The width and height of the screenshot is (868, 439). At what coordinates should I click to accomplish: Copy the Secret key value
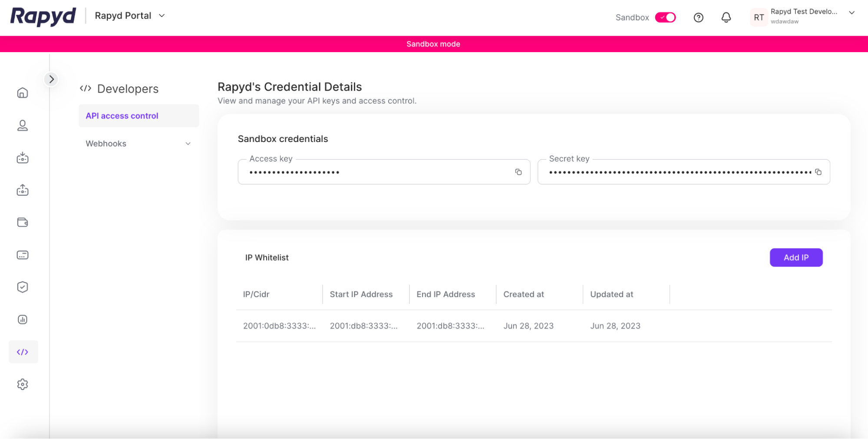(x=818, y=172)
